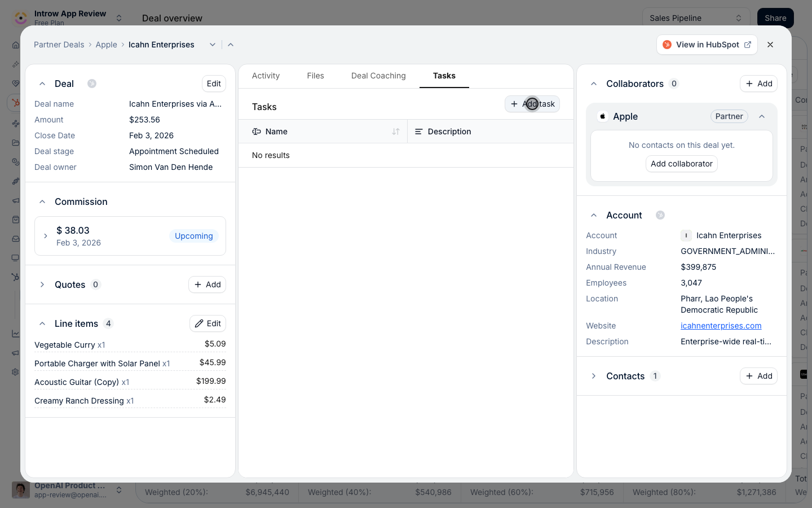Image resolution: width=812 pixels, height=508 pixels.
Task: Open View in HubSpot external link
Action: (707, 45)
